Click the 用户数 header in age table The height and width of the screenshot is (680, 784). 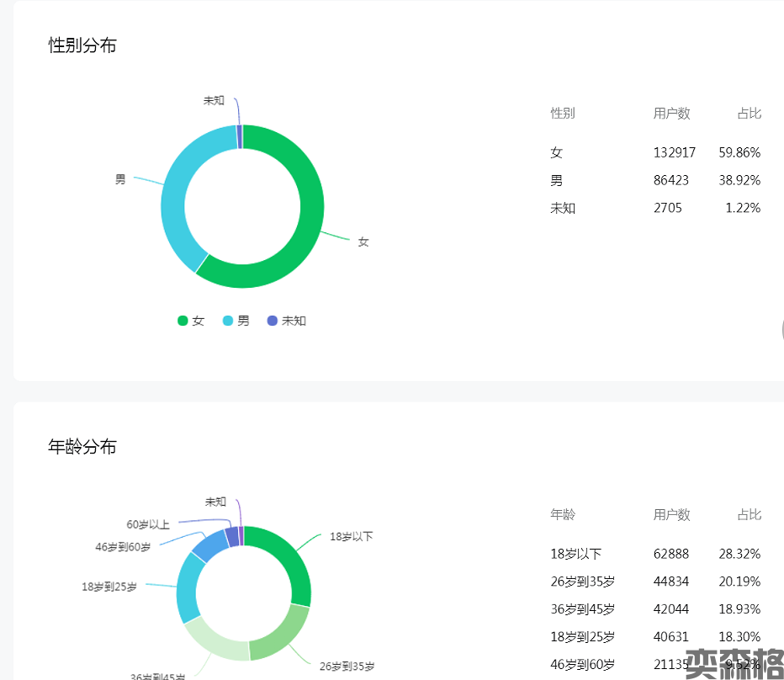pyautogui.click(x=671, y=514)
